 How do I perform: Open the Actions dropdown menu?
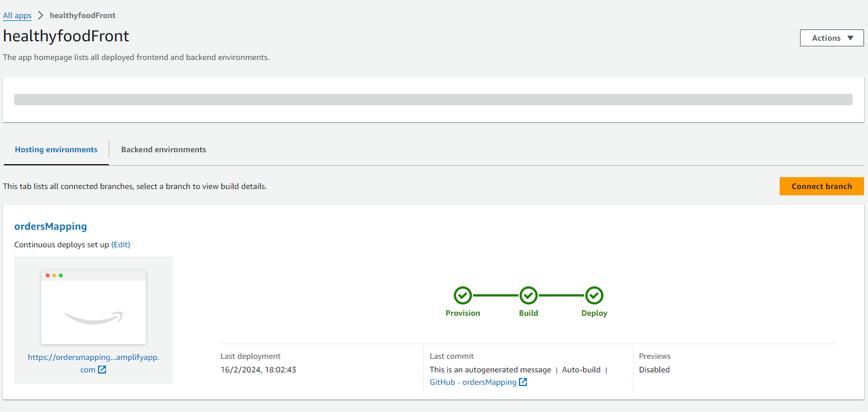click(x=831, y=38)
